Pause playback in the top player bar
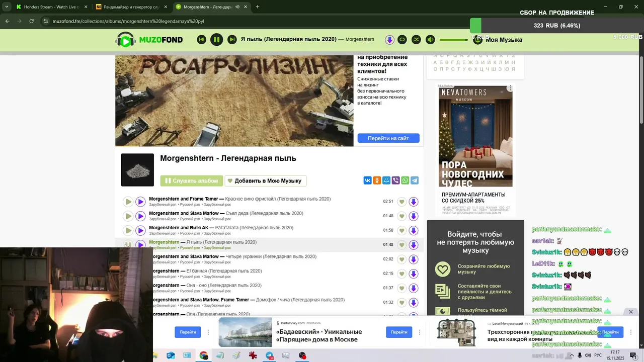This screenshot has width=644, height=362. 216,39
